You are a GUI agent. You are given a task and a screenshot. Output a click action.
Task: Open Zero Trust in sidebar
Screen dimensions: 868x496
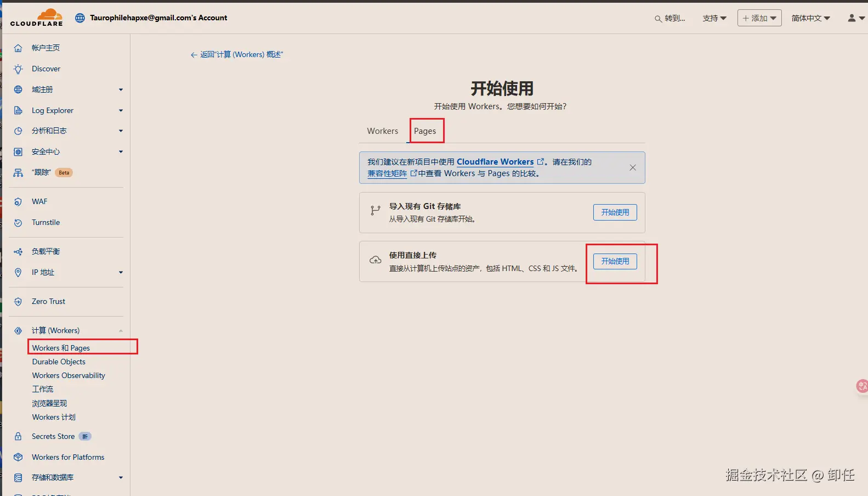[x=48, y=302]
